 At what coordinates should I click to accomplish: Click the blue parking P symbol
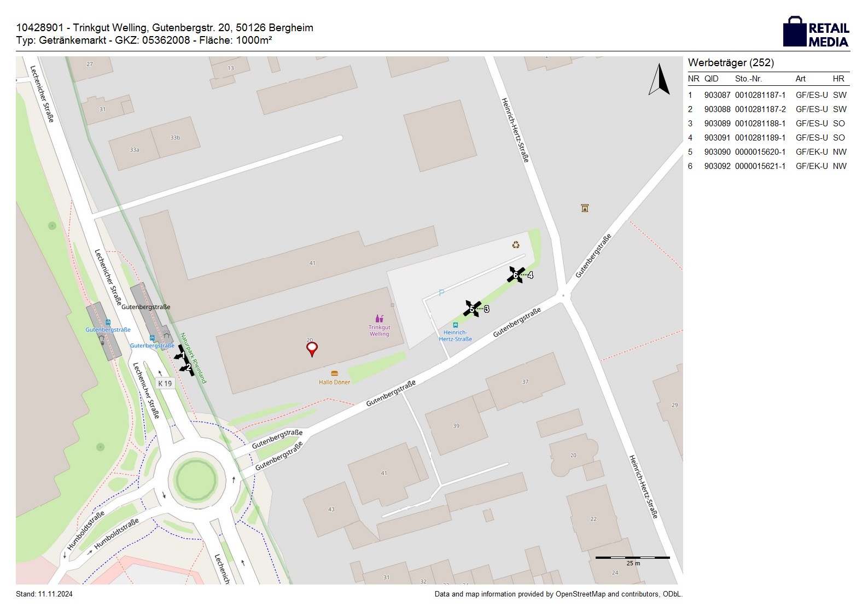pyautogui.click(x=442, y=293)
